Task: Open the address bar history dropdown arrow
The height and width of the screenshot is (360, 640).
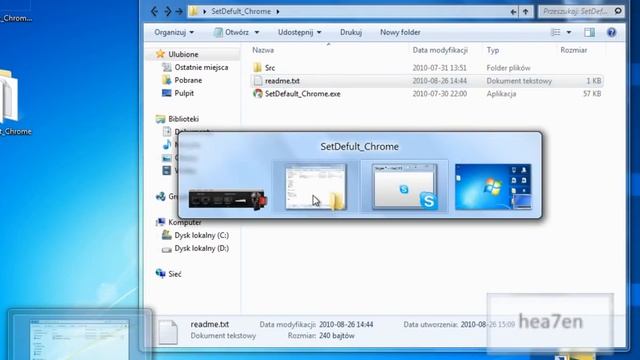Action: pos(513,11)
